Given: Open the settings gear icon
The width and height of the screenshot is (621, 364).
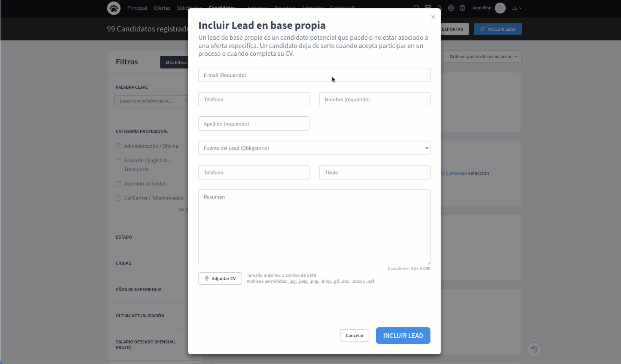Looking at the screenshot, I should point(451,8).
